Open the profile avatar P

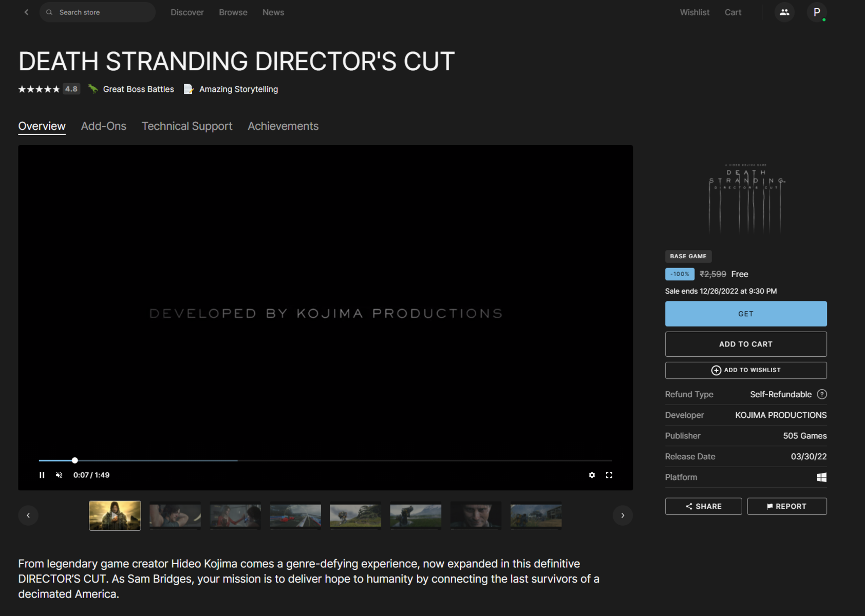[x=817, y=12]
